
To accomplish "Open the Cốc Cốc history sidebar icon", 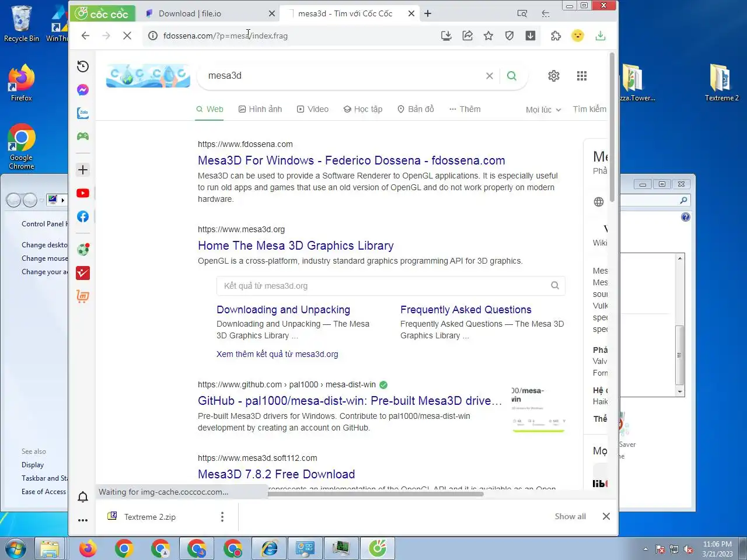I will pyautogui.click(x=83, y=66).
